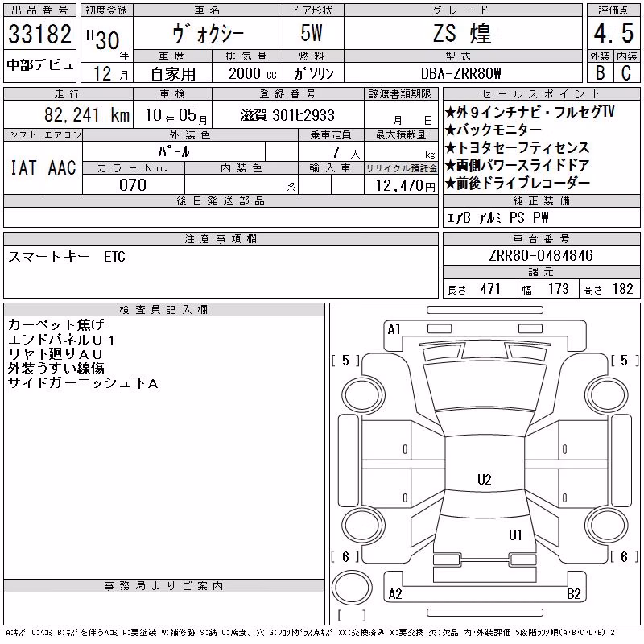Screen dimensions: 644x644
Task: Click sales point トヨタセーフティセンス
Action: (518, 147)
